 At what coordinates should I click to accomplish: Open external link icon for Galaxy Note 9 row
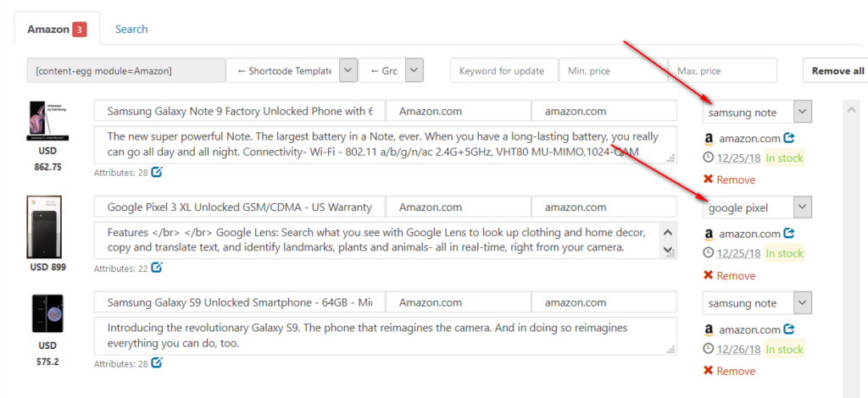click(x=790, y=138)
